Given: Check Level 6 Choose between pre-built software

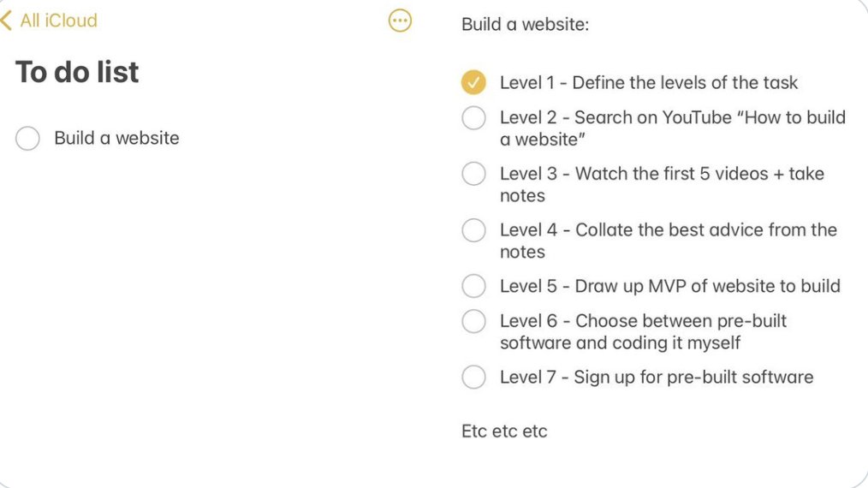Looking at the screenshot, I should click(473, 321).
